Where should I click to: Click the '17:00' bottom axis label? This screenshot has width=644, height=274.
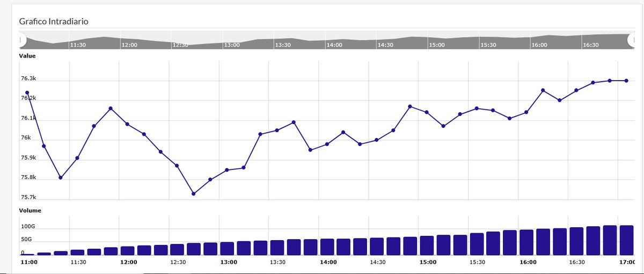coord(627,262)
